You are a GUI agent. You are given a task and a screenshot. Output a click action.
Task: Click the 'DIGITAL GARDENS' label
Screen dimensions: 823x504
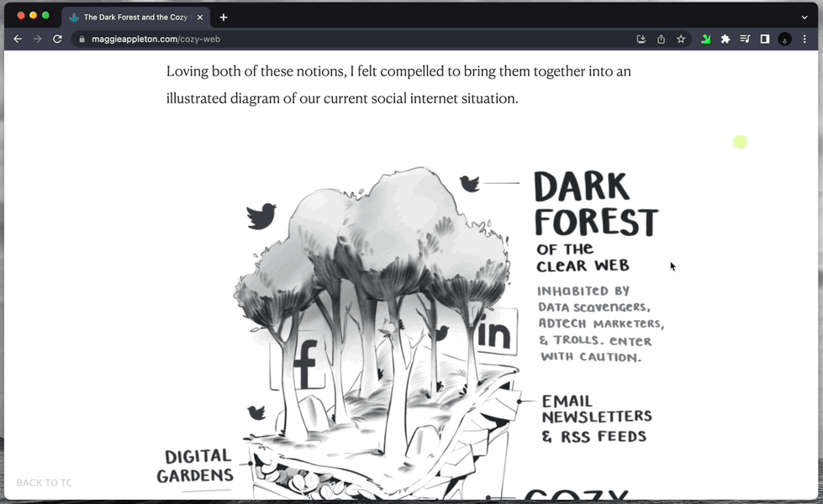click(195, 465)
